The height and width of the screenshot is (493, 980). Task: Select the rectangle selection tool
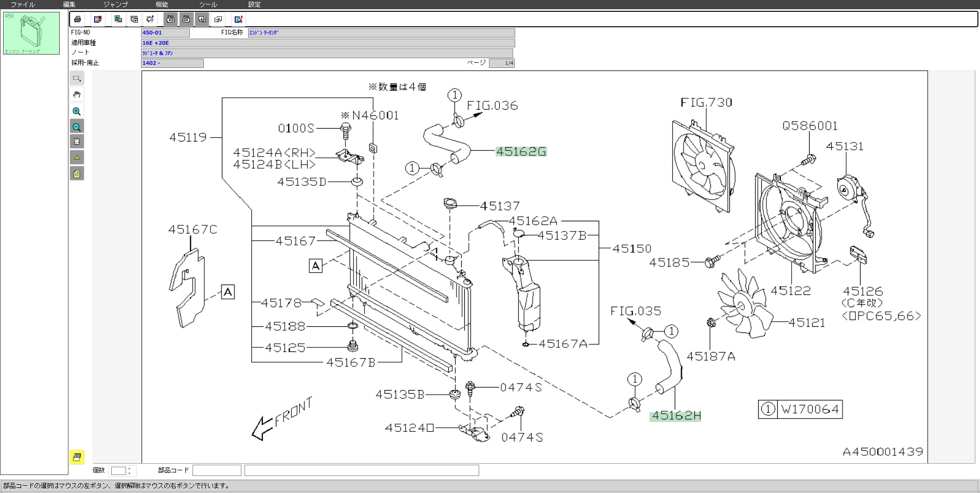tap(77, 78)
